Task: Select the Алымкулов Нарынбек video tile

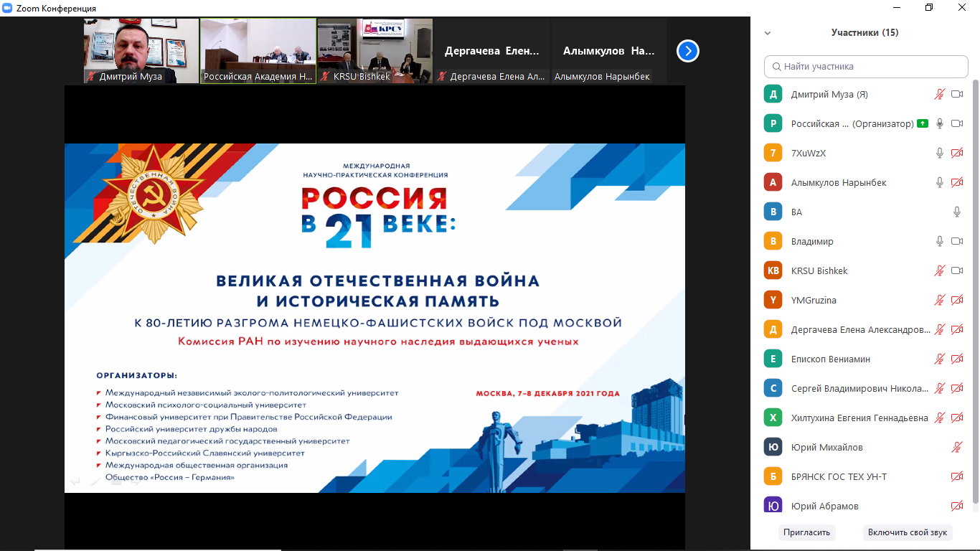Action: 609,51
